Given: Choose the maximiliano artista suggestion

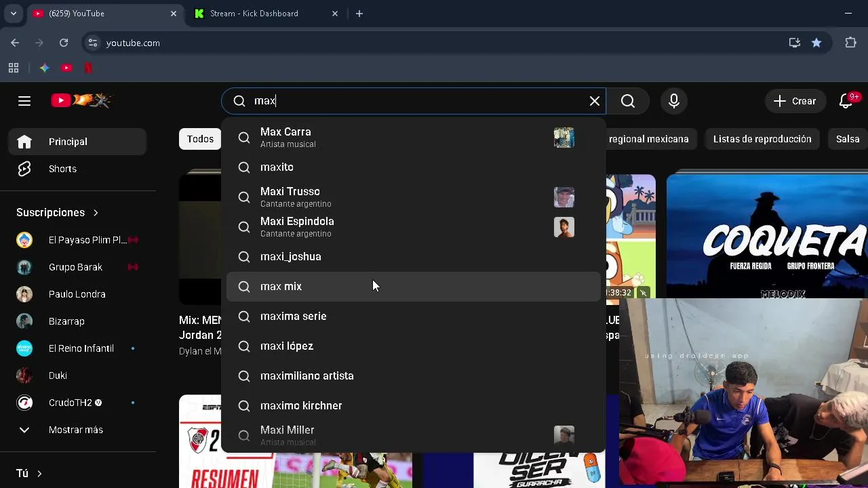Looking at the screenshot, I should [413, 375].
